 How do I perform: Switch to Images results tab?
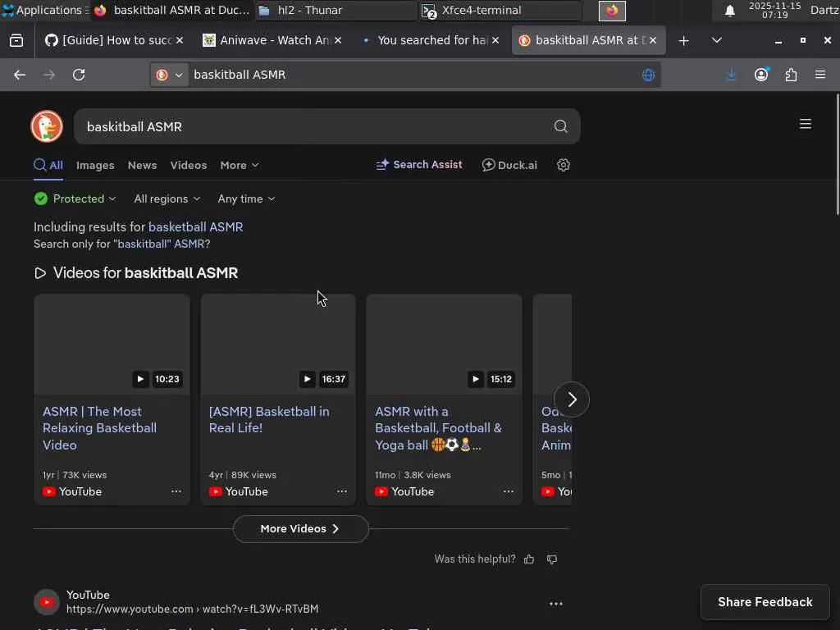(x=95, y=166)
